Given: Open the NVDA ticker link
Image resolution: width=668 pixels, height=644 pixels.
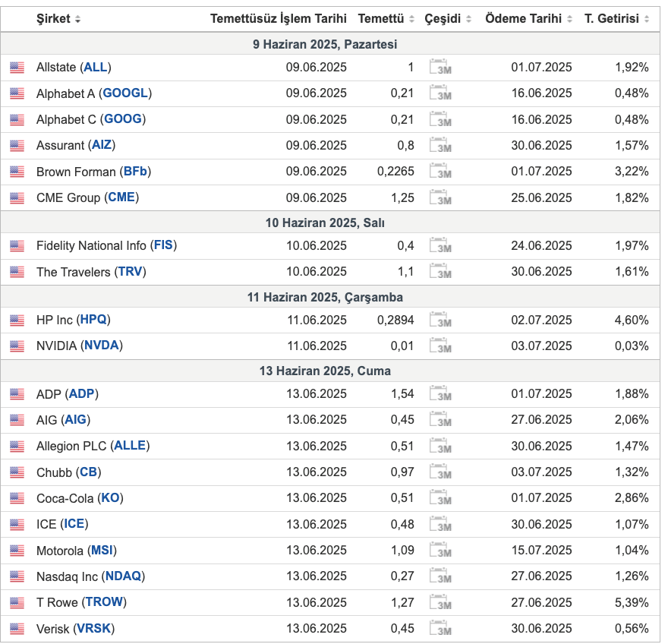Looking at the screenshot, I should (x=102, y=346).
